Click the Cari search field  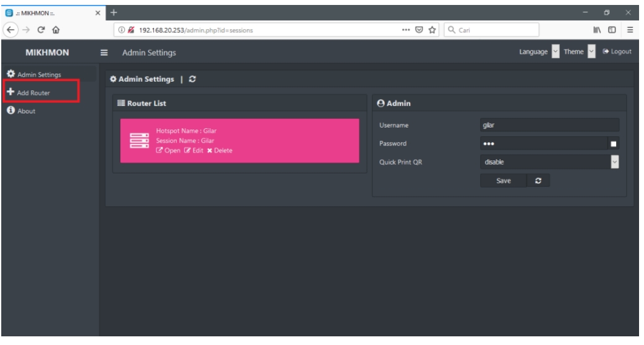tap(491, 30)
